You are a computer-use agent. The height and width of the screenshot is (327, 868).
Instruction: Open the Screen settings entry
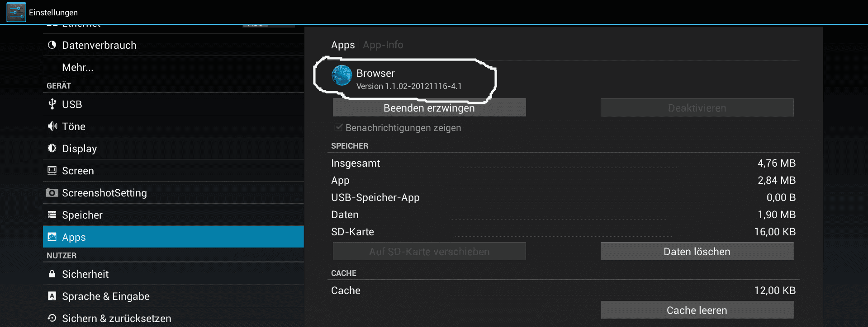click(x=173, y=170)
